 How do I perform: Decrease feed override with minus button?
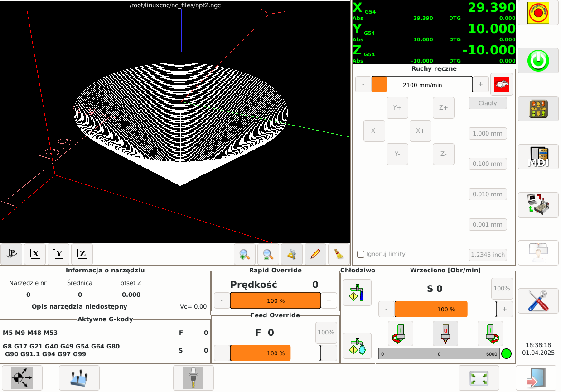[x=222, y=353]
